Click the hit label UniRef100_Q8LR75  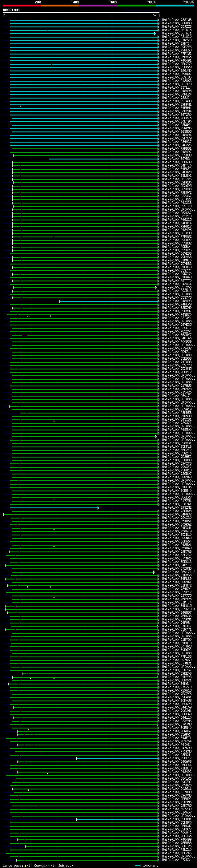[177, 118]
